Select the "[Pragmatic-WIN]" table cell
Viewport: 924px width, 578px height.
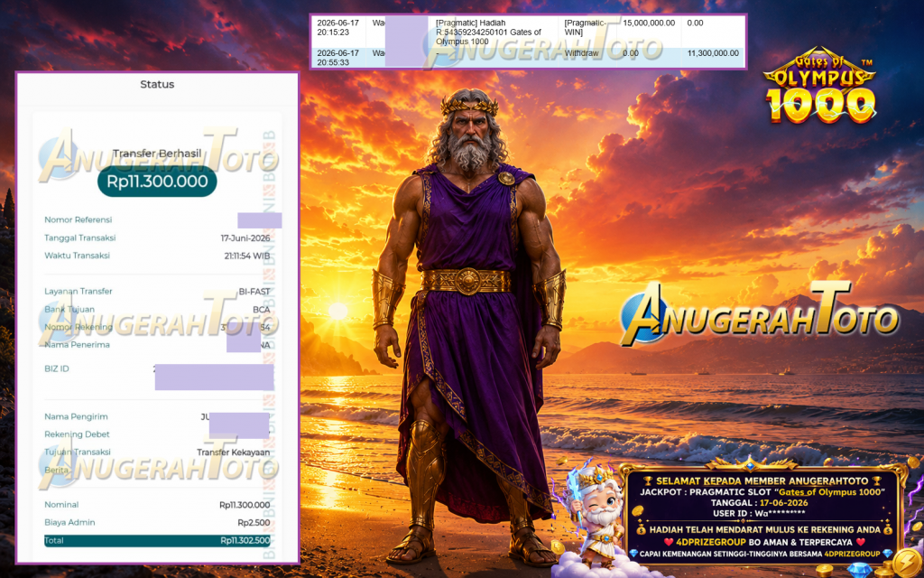tap(585, 28)
